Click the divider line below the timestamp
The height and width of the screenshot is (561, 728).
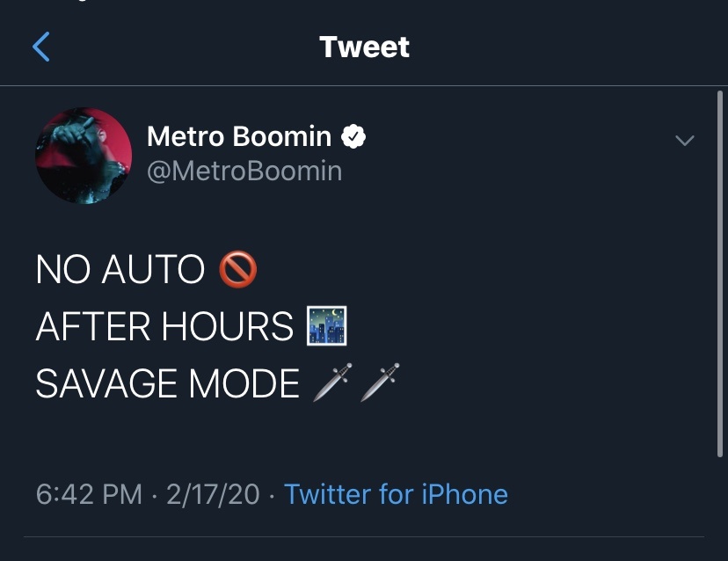[364, 537]
